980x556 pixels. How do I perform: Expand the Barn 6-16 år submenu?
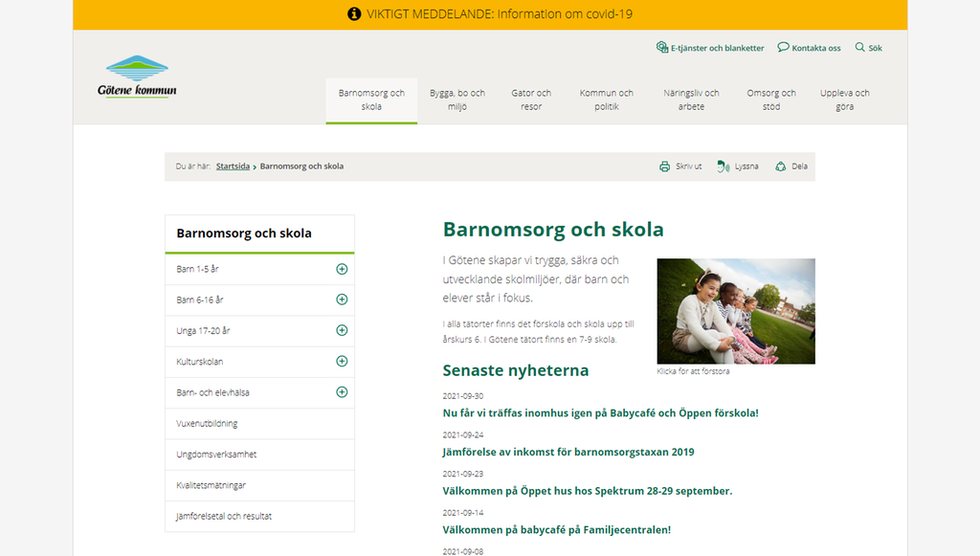coord(342,300)
